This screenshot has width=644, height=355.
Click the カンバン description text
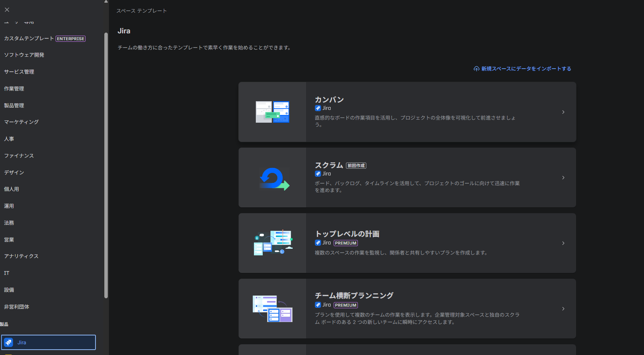(x=415, y=121)
